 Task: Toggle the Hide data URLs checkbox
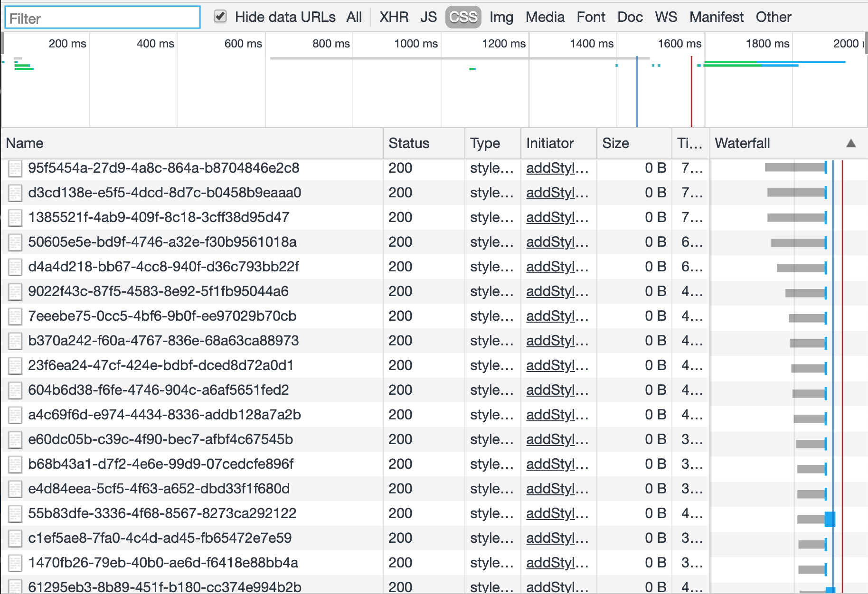pos(220,17)
